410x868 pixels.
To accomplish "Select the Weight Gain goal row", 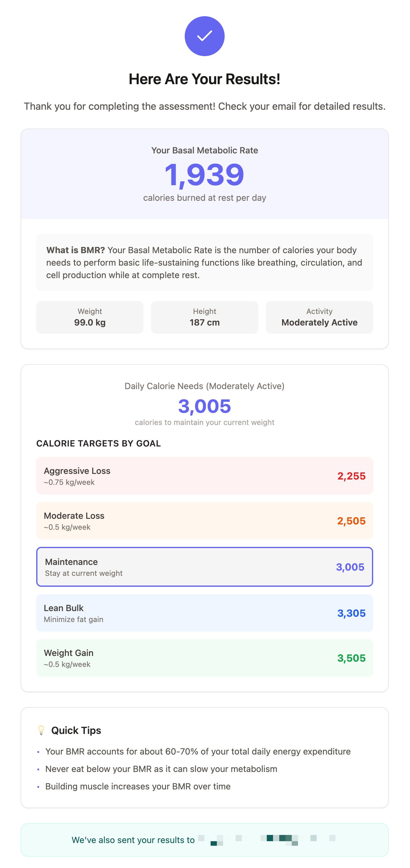I will click(x=204, y=658).
